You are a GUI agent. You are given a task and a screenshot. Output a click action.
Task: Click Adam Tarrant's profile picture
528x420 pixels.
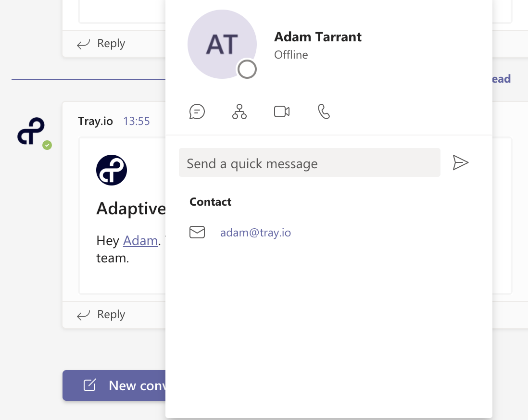(222, 44)
